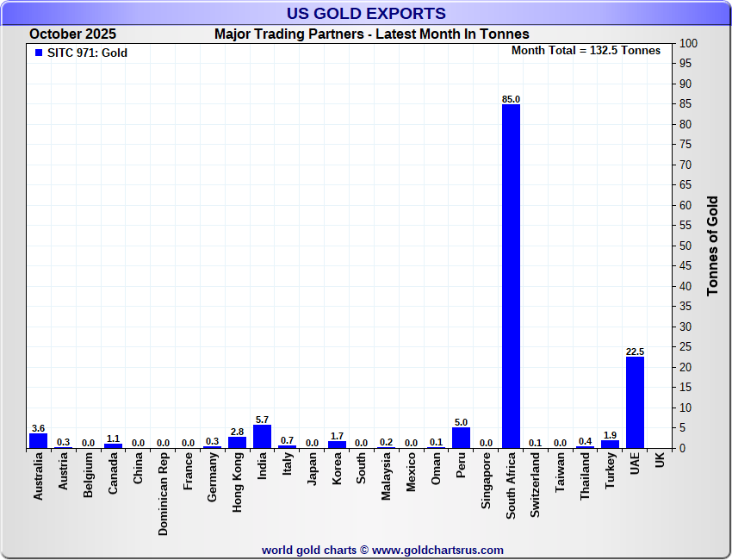Click the 85 tick on the y-axis
The image size is (732, 560).
pos(686,104)
